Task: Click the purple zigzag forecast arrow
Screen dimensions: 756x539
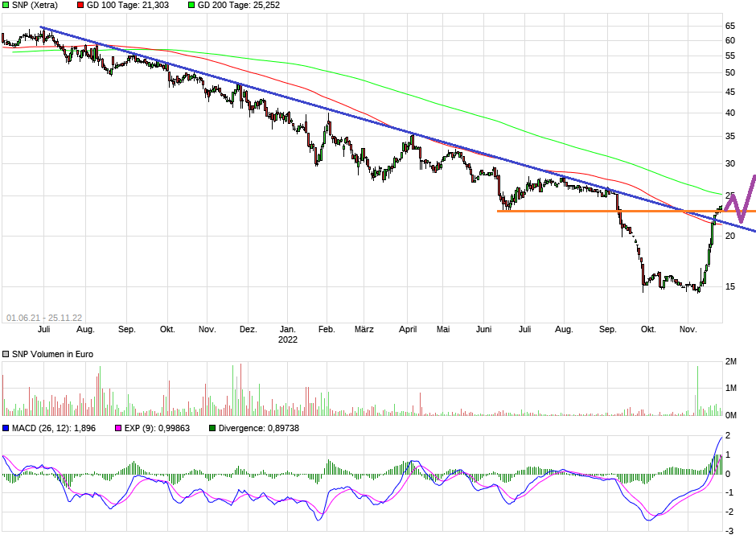Action: click(741, 200)
